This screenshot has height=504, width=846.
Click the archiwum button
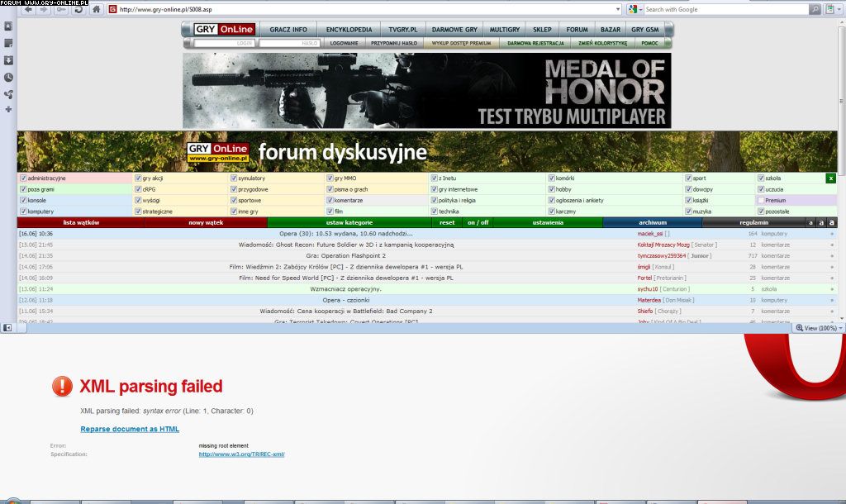[x=653, y=222]
